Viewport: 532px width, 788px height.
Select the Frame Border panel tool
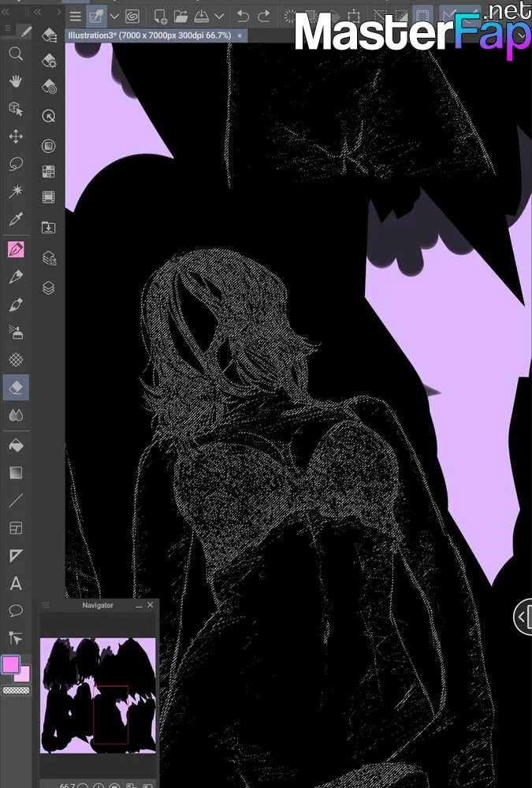click(16, 528)
